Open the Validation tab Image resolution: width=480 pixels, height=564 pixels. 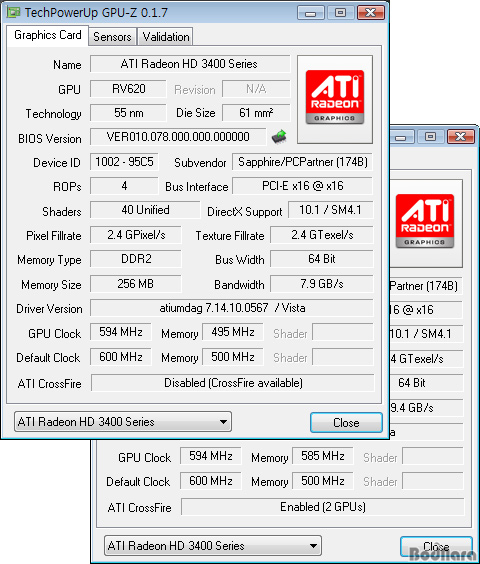tap(166, 37)
